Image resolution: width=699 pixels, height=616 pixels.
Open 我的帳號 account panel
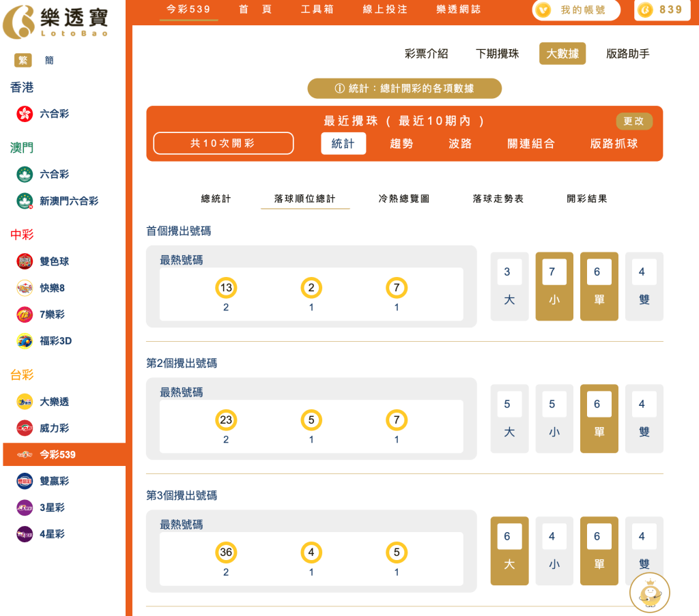pyautogui.click(x=575, y=10)
